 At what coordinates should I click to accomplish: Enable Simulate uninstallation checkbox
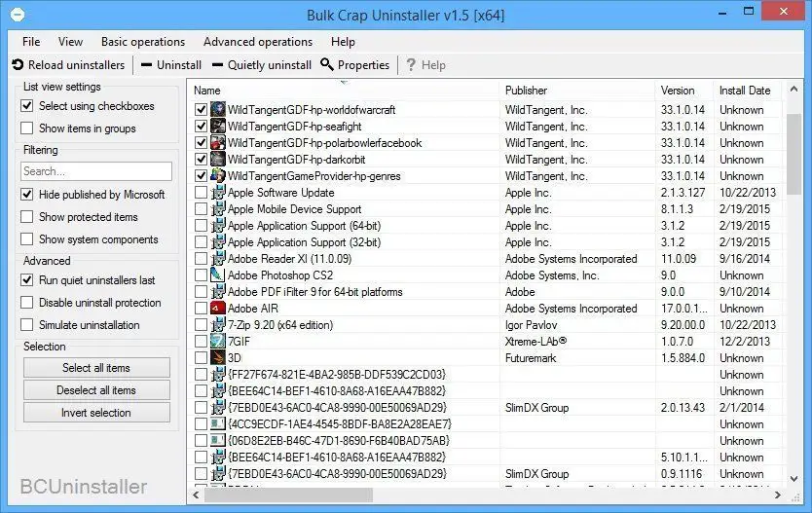pos(27,325)
